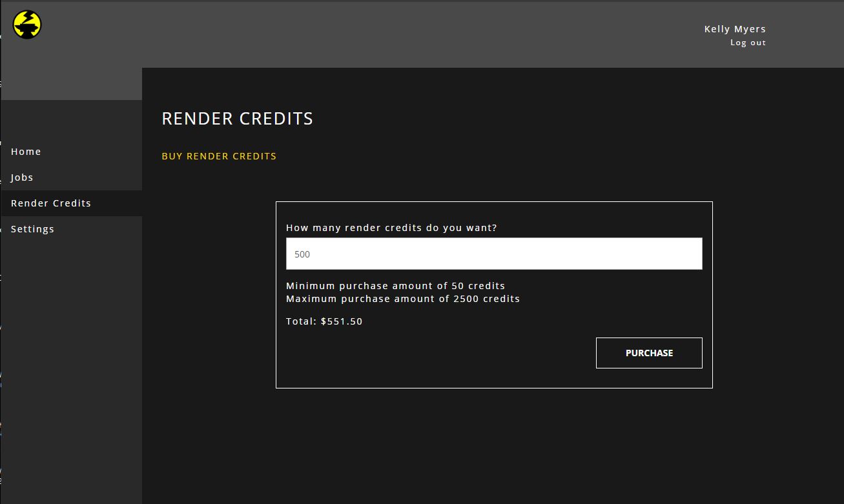
Task: Click the 'How many render credits' label
Action: point(391,228)
